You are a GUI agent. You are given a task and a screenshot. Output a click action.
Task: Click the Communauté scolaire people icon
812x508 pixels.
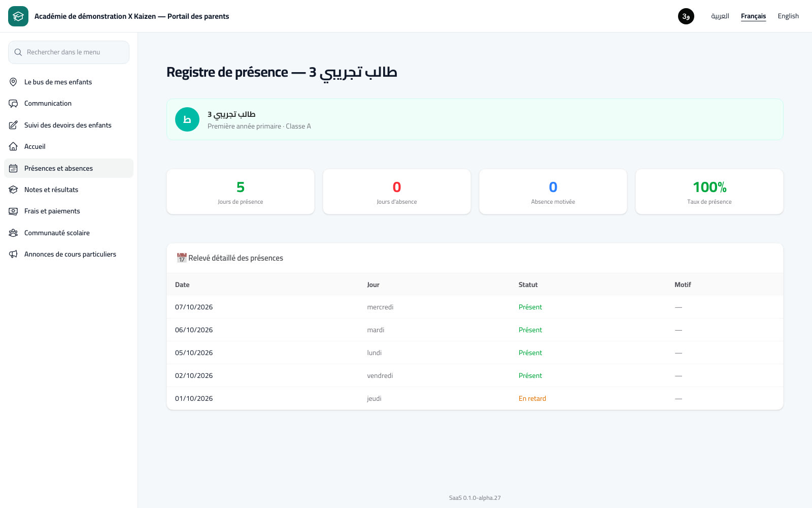pyautogui.click(x=13, y=233)
